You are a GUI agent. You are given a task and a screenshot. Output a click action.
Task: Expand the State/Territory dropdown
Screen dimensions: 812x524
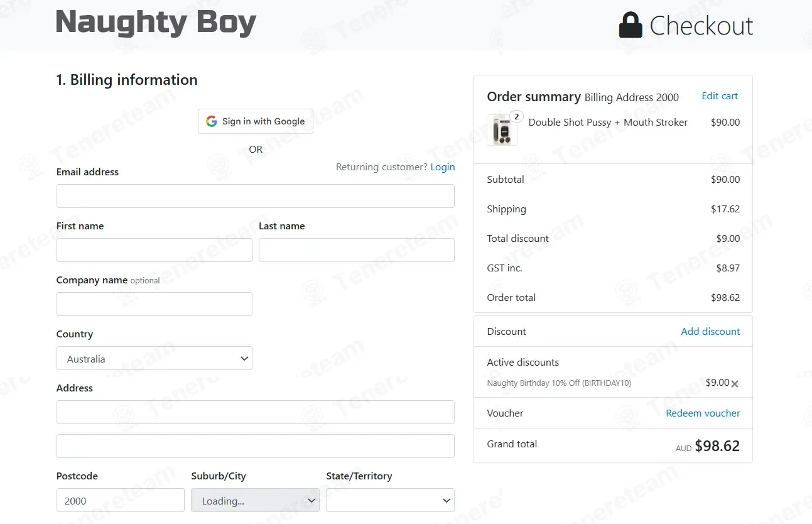pyautogui.click(x=390, y=500)
